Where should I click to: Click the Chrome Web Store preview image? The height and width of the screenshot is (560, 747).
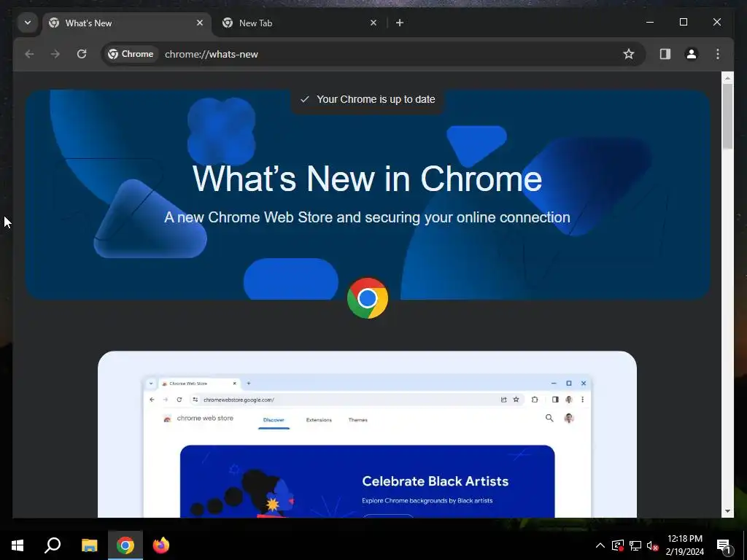pyautogui.click(x=368, y=435)
